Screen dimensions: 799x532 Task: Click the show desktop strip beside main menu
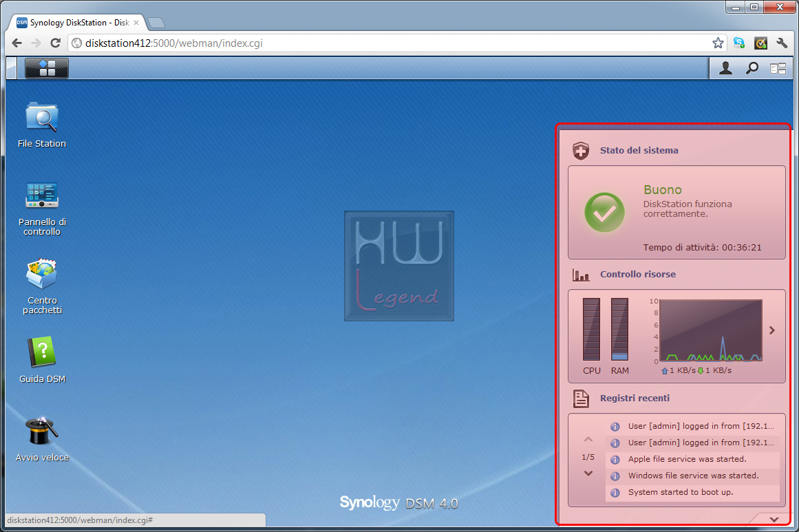point(11,67)
